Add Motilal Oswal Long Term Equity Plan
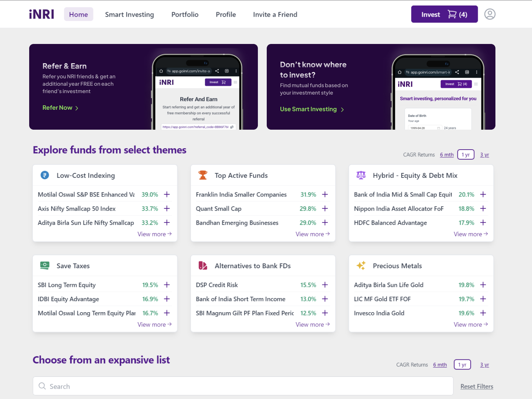The height and width of the screenshot is (399, 532). pos(167,313)
